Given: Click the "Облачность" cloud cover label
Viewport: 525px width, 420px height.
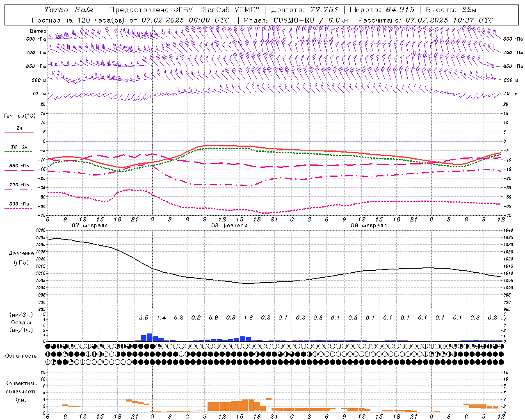Looking at the screenshot, I should [21, 356].
